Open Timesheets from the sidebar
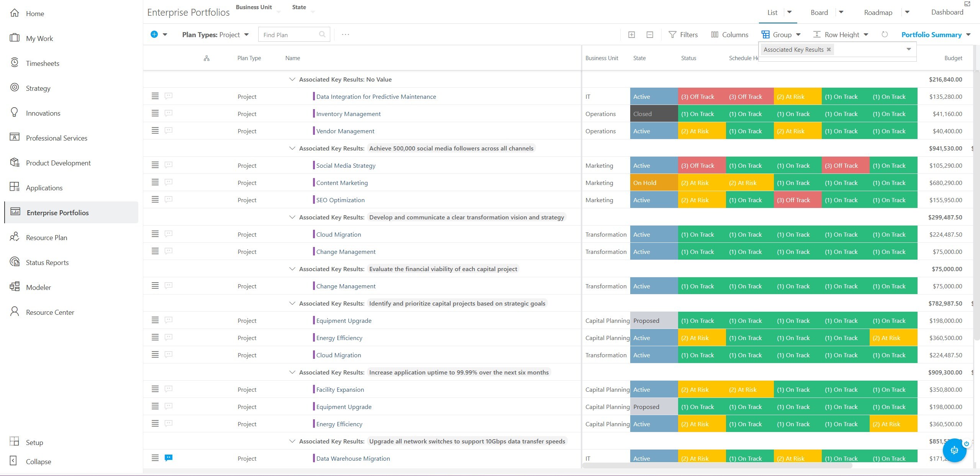Viewport: 980px width, 476px height. tap(42, 63)
